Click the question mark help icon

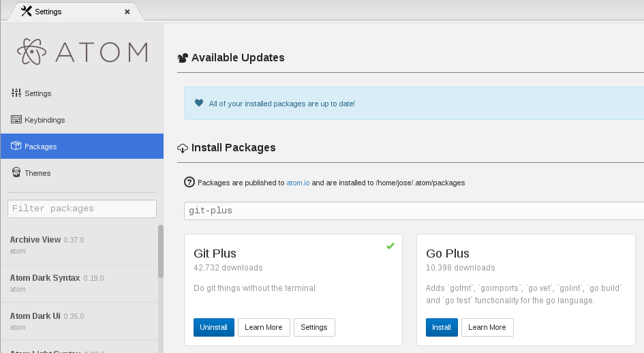point(189,182)
